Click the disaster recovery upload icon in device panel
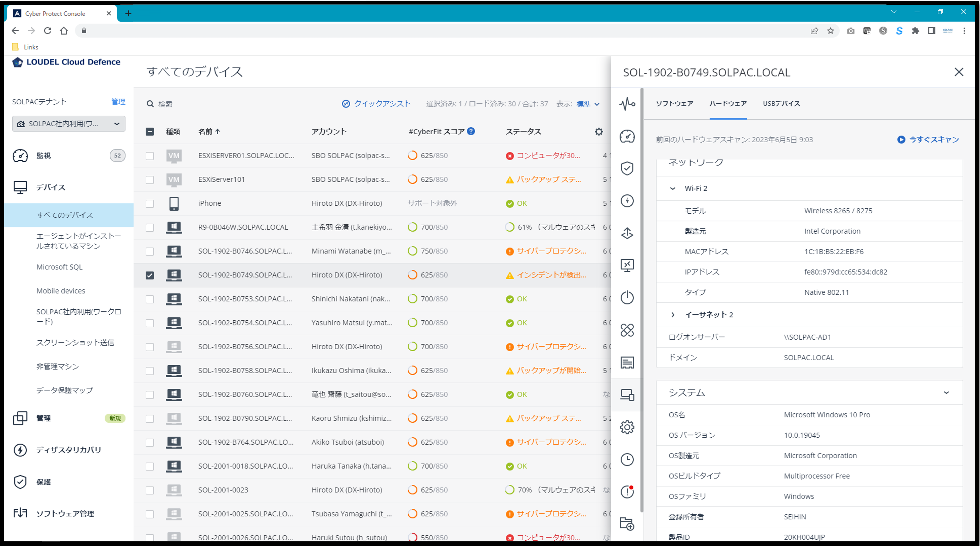Image resolution: width=980 pixels, height=546 pixels. [x=627, y=233]
